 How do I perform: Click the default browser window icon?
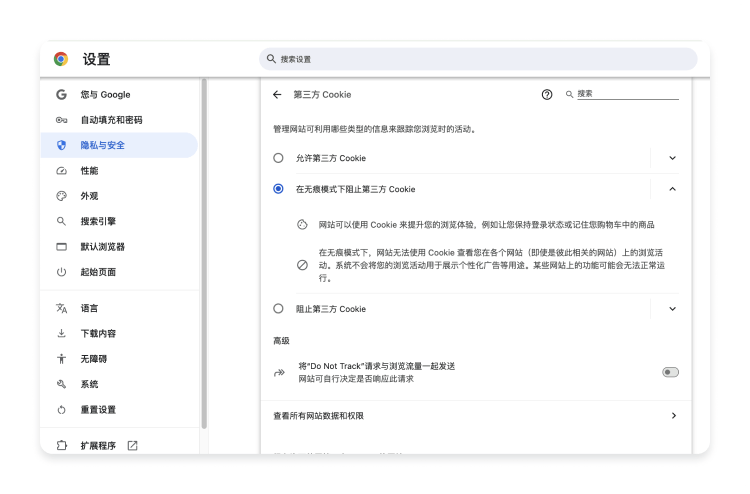click(x=61, y=247)
